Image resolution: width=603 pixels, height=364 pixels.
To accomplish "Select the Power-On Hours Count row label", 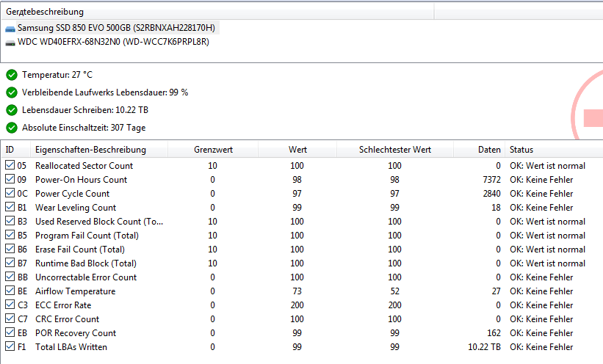I will click(x=81, y=180).
